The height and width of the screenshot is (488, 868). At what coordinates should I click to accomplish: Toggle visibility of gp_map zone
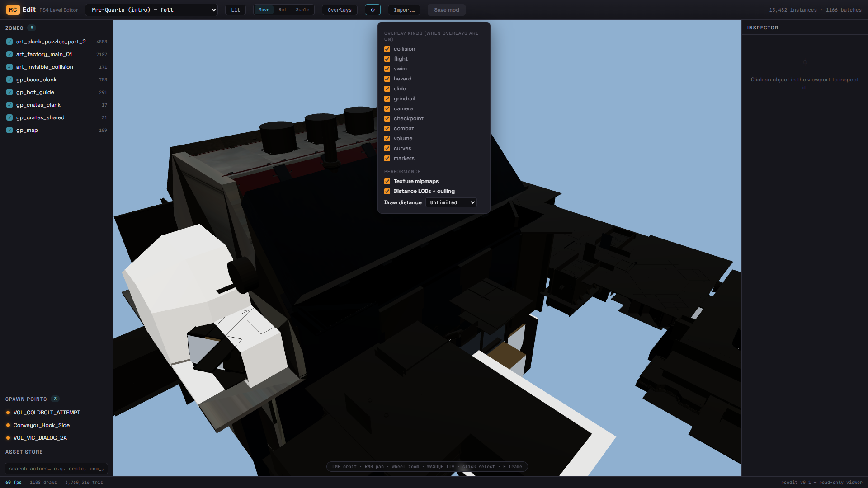[9, 130]
